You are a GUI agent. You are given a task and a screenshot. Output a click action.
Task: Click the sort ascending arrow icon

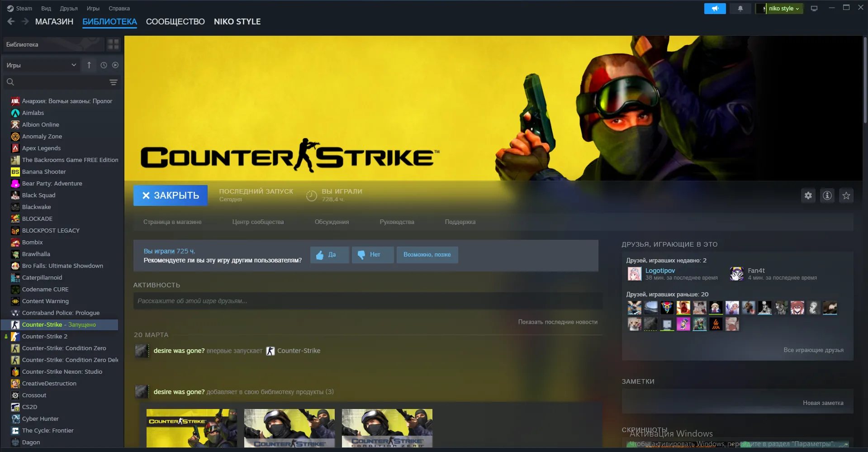(x=89, y=65)
